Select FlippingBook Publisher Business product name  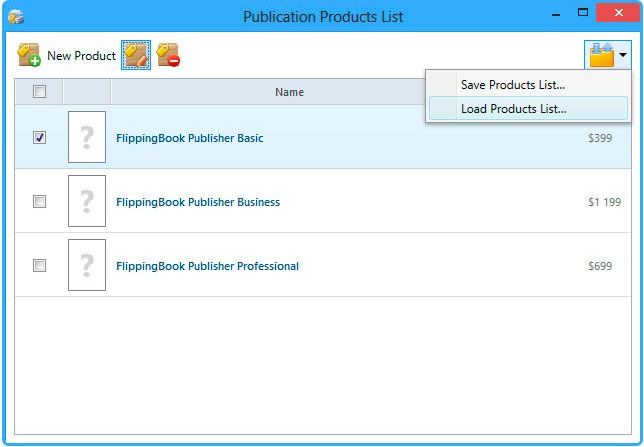197,202
